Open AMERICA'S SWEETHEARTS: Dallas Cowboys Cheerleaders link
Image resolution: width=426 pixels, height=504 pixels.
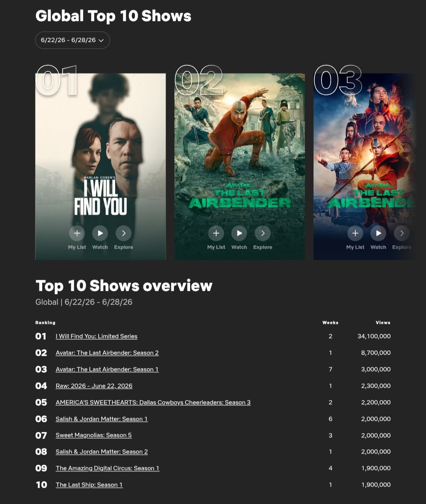point(153,402)
